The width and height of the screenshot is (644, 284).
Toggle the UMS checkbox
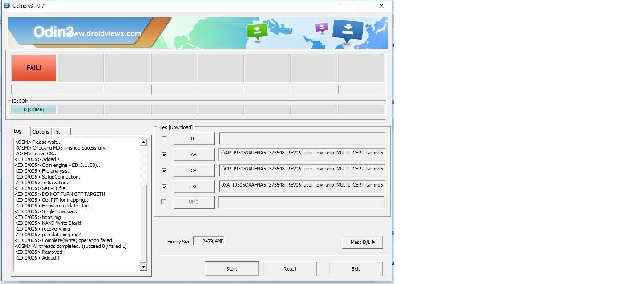coord(164,202)
